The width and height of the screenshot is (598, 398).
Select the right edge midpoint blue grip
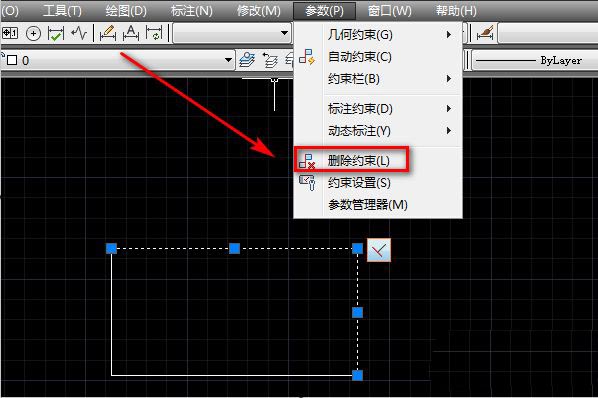(x=357, y=313)
